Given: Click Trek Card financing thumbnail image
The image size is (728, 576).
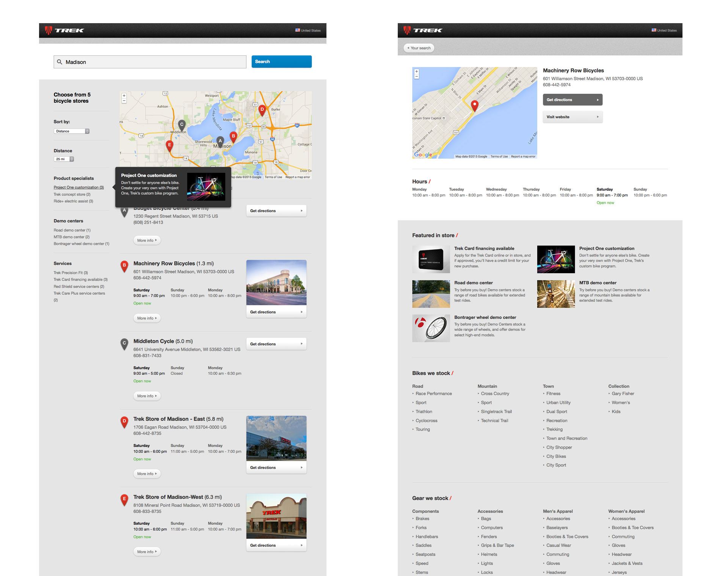Looking at the screenshot, I should point(431,259).
